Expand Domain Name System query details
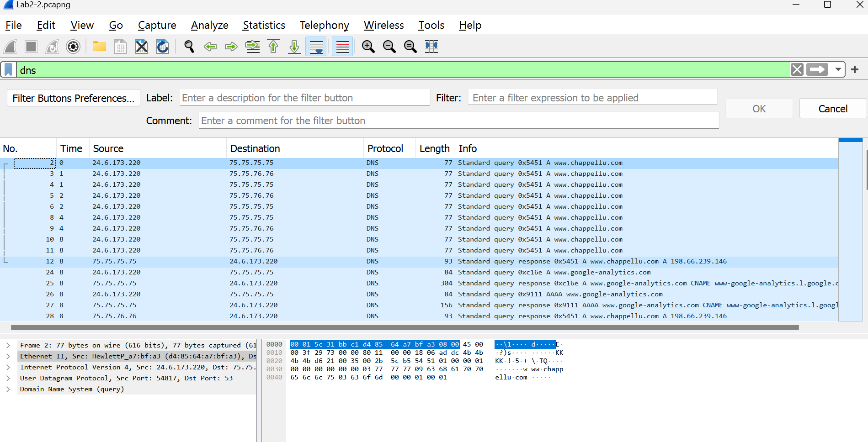 8,389
